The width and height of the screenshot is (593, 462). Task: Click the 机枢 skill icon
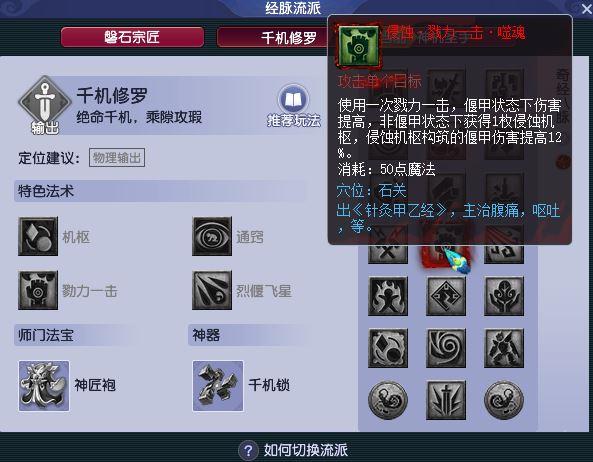[38, 236]
